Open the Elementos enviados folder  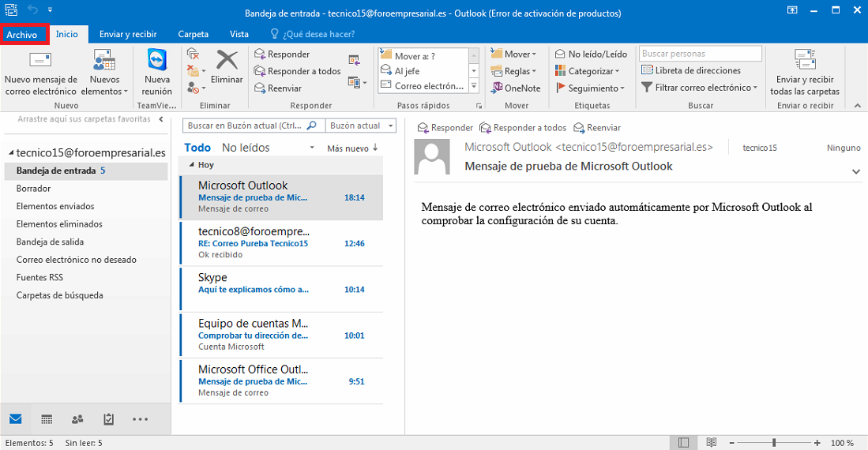tap(55, 206)
